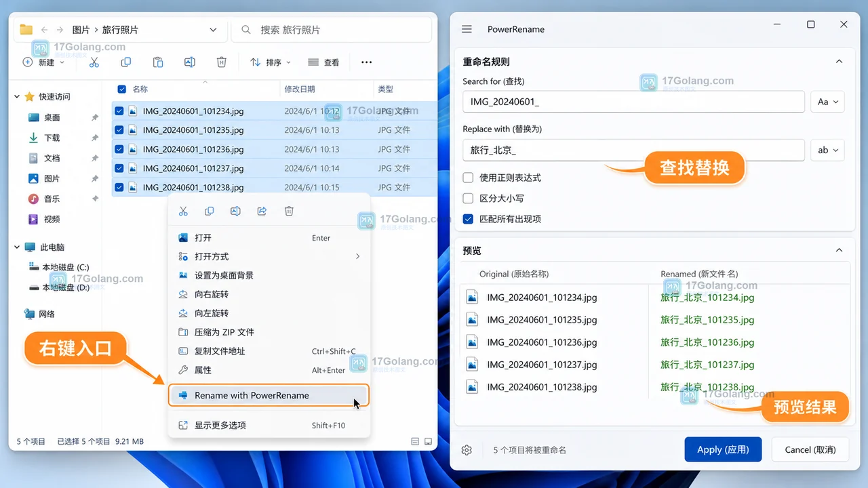Collapse 此电脑 in navigation pane
This screenshot has height=488, width=868.
coord(17,247)
